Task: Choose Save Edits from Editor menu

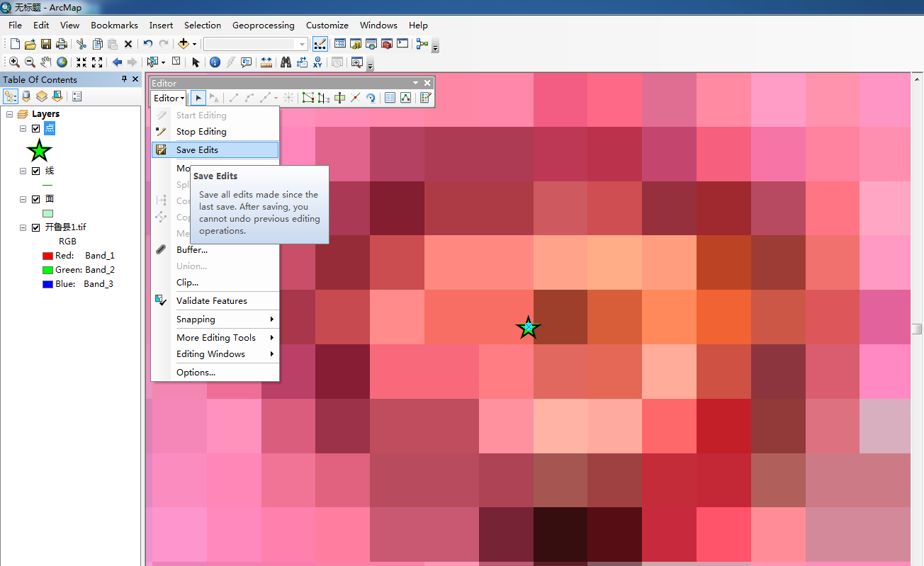Action: pyautogui.click(x=215, y=150)
